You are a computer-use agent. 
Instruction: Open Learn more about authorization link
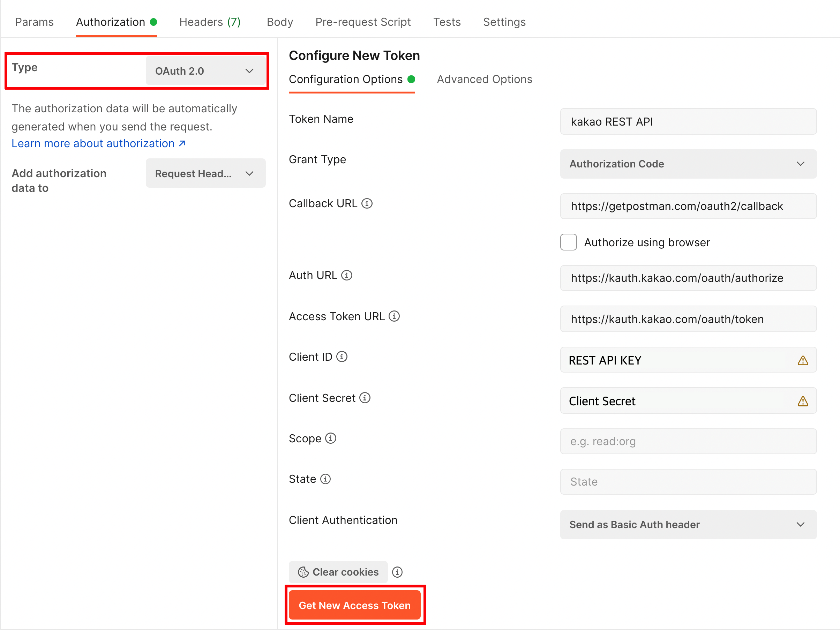tap(98, 143)
